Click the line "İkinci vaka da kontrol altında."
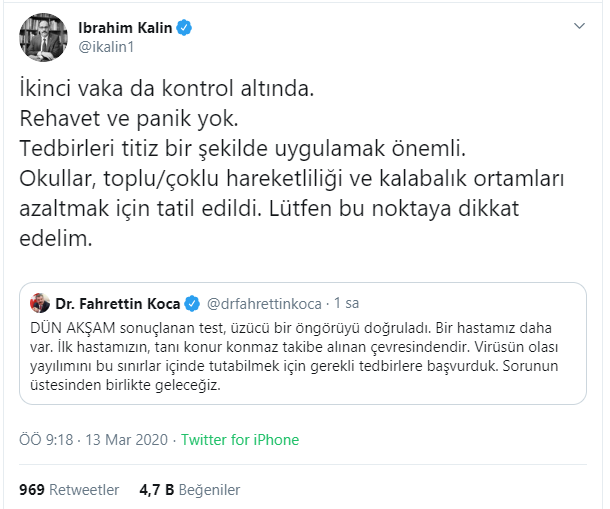This screenshot has width=610, height=509. (167, 89)
